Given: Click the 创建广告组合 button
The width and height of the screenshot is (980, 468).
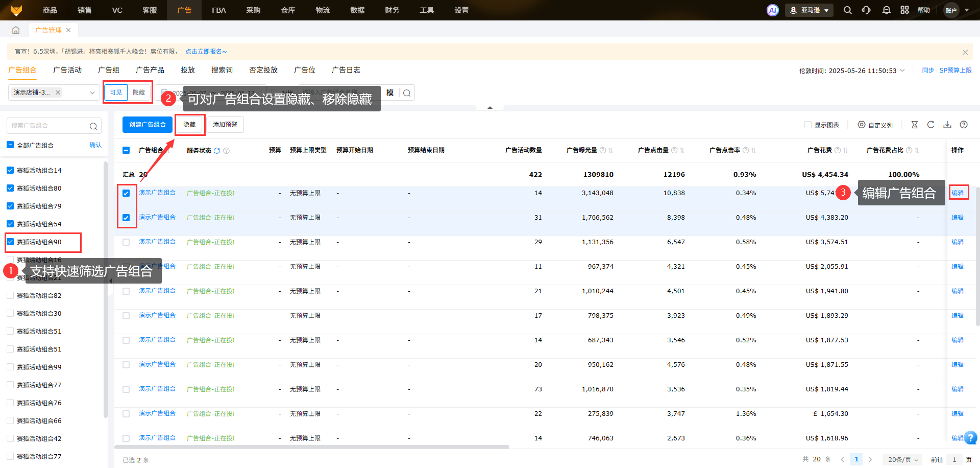Looking at the screenshot, I should tap(147, 125).
